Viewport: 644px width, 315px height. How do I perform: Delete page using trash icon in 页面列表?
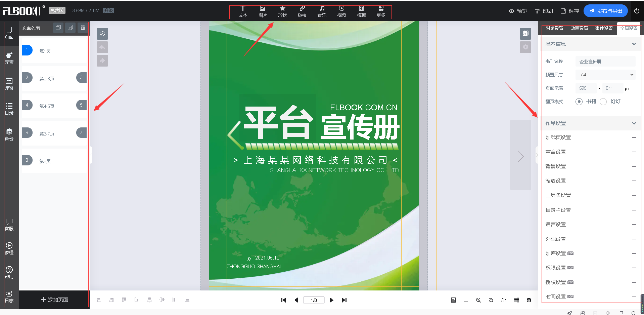coord(83,28)
